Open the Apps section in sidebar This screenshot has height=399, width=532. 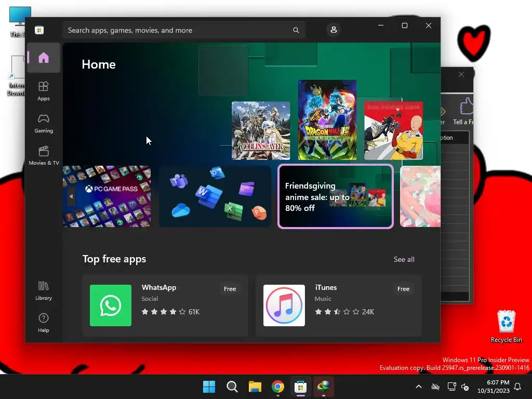tap(44, 91)
